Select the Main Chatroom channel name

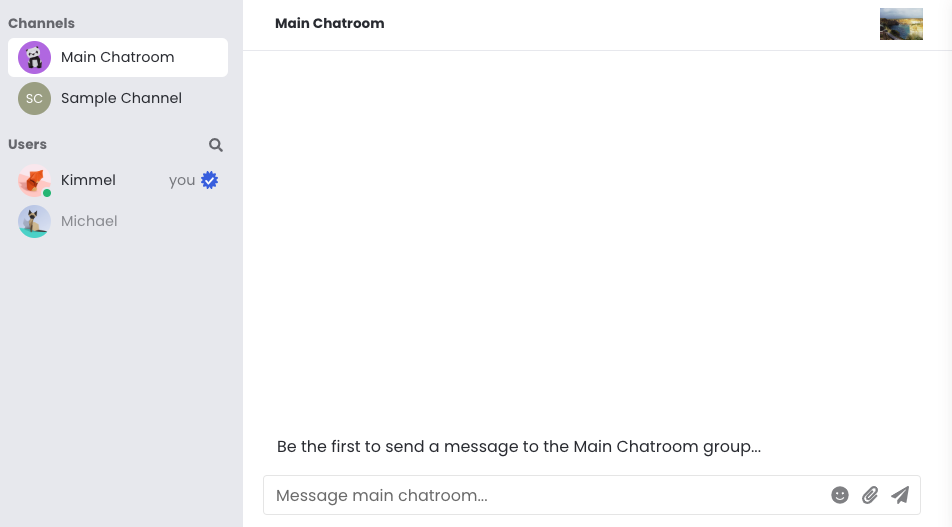pos(117,57)
